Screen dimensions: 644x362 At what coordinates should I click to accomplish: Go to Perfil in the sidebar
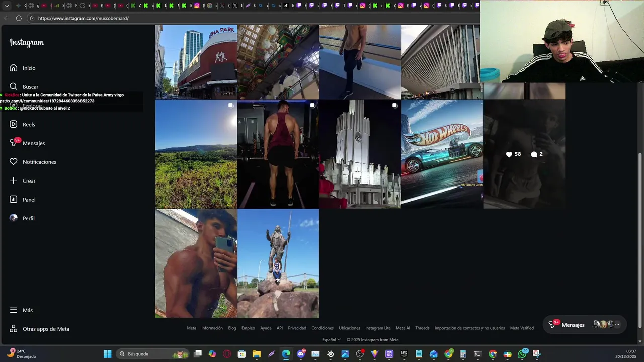click(x=23, y=218)
